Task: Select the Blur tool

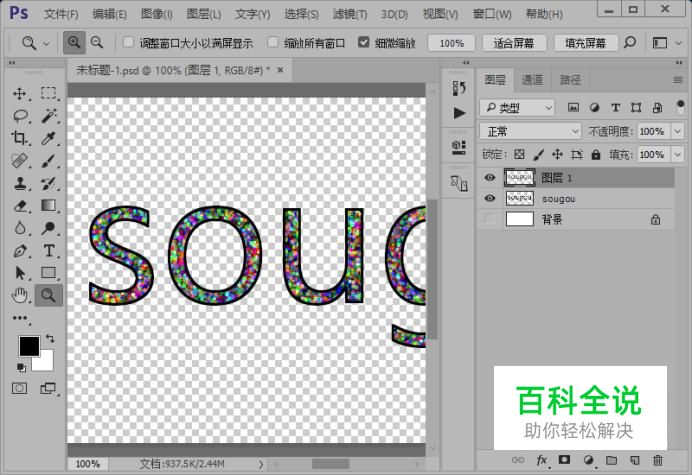Action: pyautogui.click(x=19, y=228)
